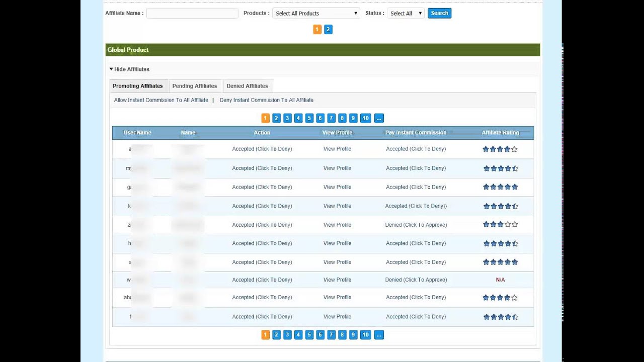Go to page 3 in lower table pagination

click(287, 335)
